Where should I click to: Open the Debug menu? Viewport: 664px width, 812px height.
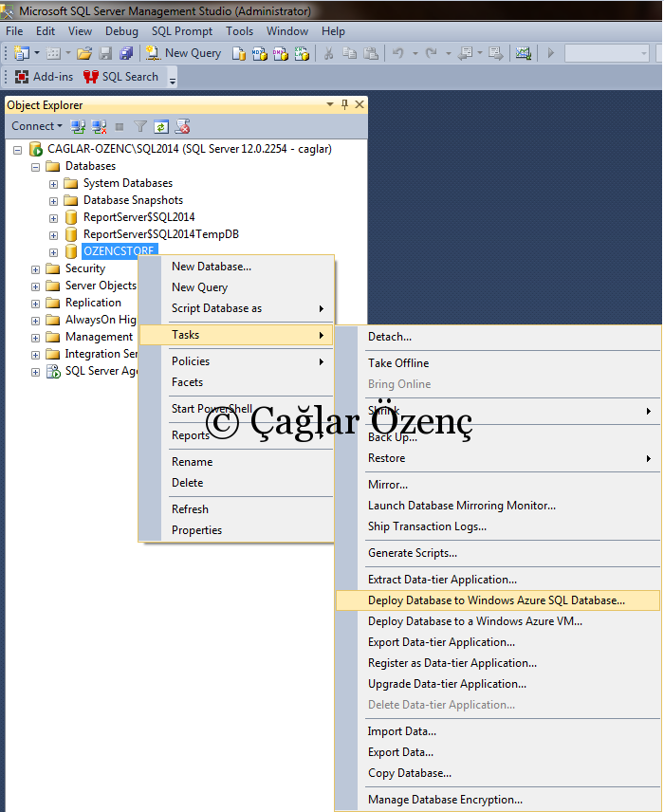pos(121,31)
